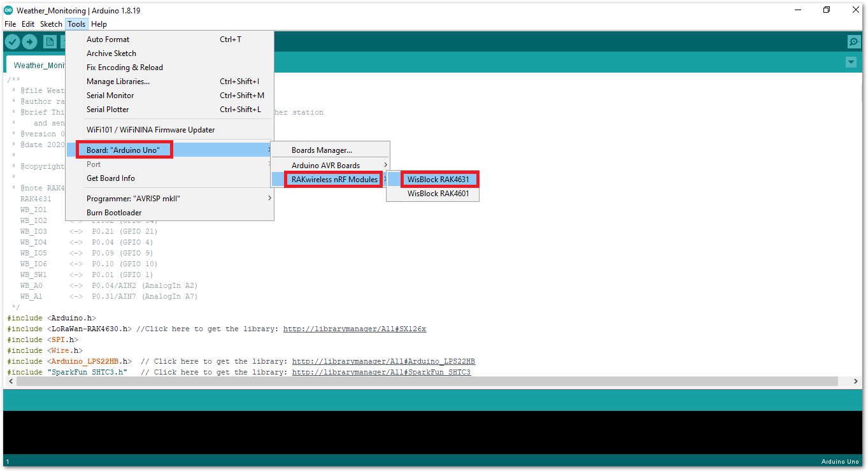Click the Upload arrow toolbar button
Viewport: 868px width, 472px height.
coord(30,42)
